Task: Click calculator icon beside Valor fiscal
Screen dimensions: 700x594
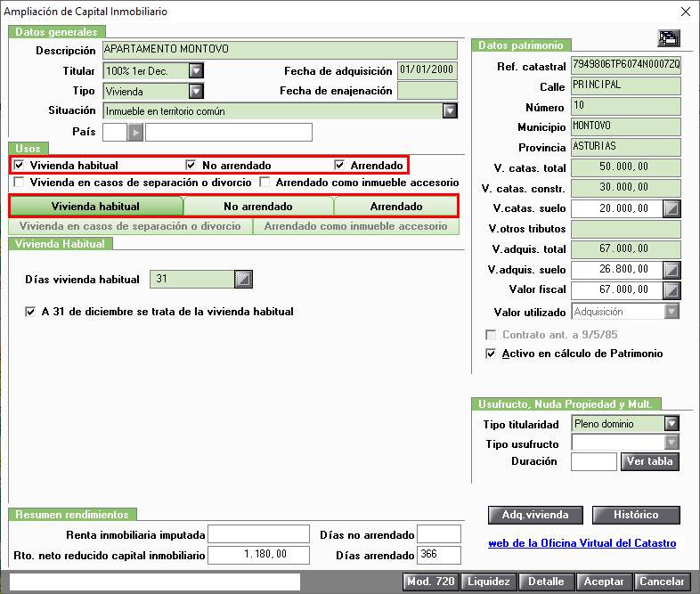Action: 672,290
